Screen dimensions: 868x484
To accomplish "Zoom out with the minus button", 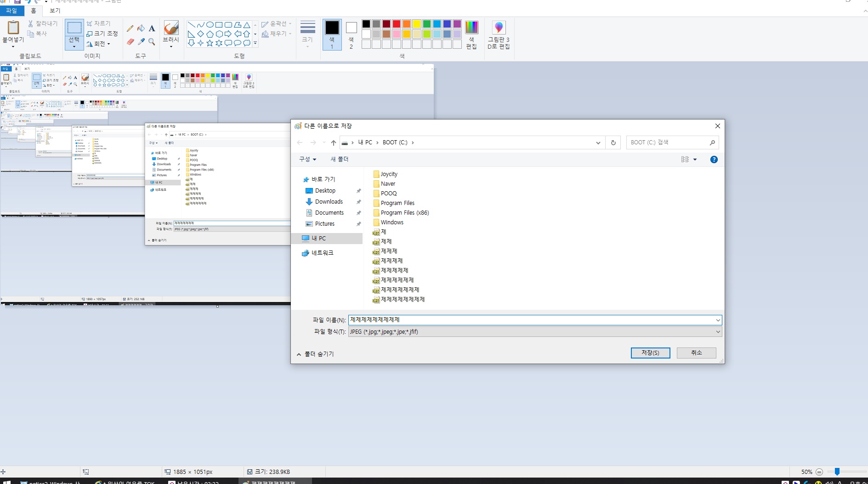I will [819, 472].
